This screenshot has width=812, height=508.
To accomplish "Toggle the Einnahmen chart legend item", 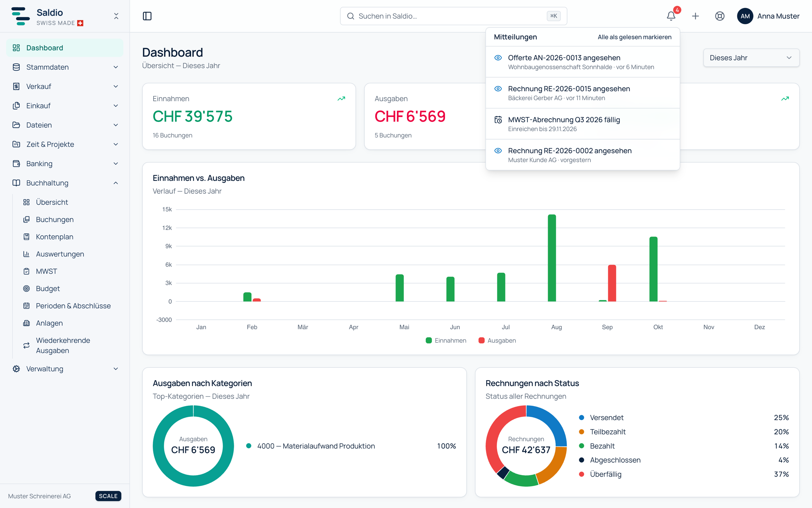I will [x=446, y=340].
